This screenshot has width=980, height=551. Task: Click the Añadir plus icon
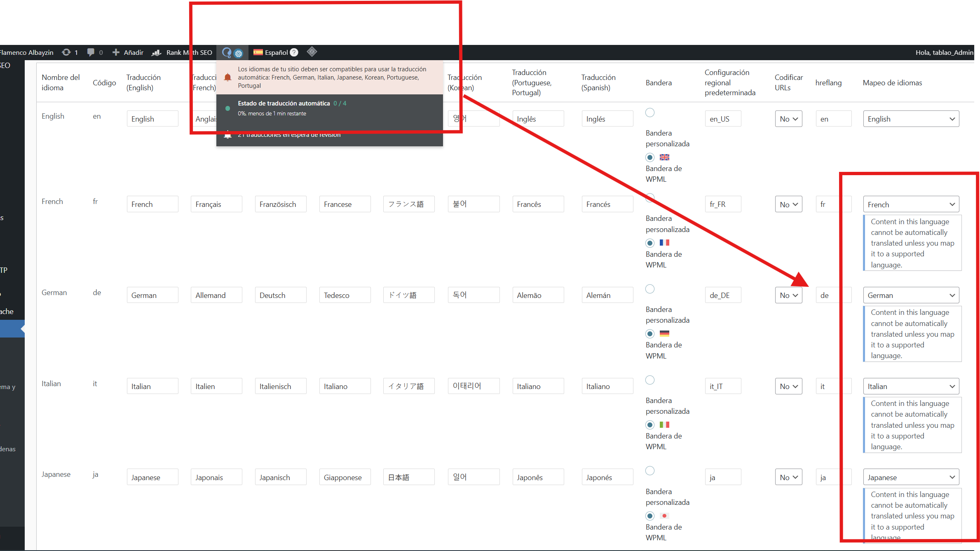[x=116, y=52]
